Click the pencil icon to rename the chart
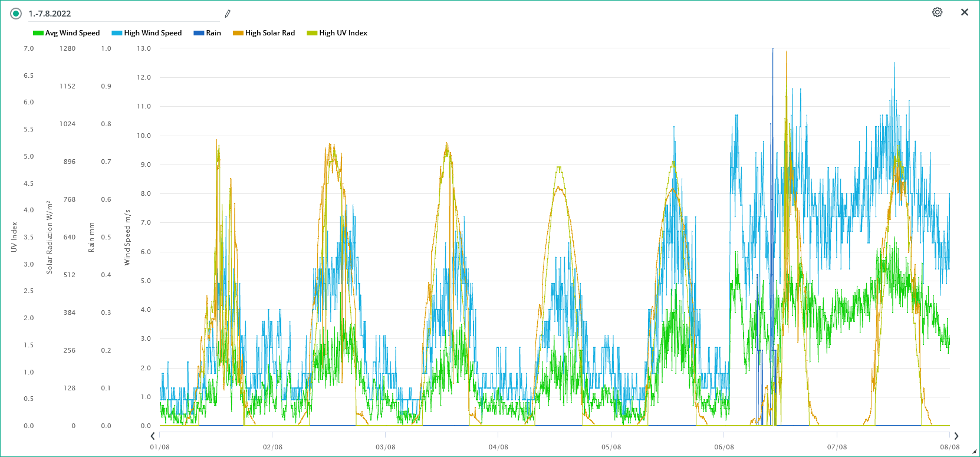The width and height of the screenshot is (980, 457). (228, 14)
